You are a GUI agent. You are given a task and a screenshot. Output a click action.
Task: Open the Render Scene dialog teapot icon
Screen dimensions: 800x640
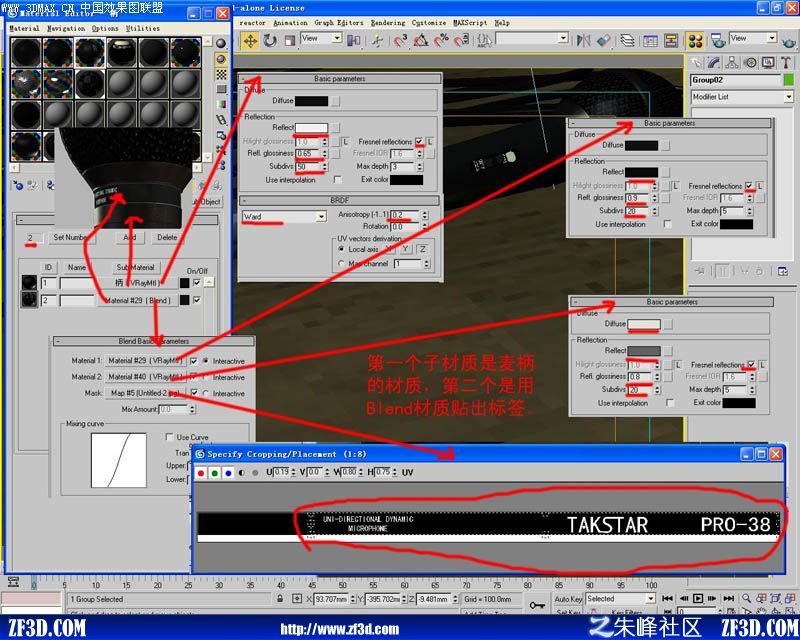coord(718,40)
